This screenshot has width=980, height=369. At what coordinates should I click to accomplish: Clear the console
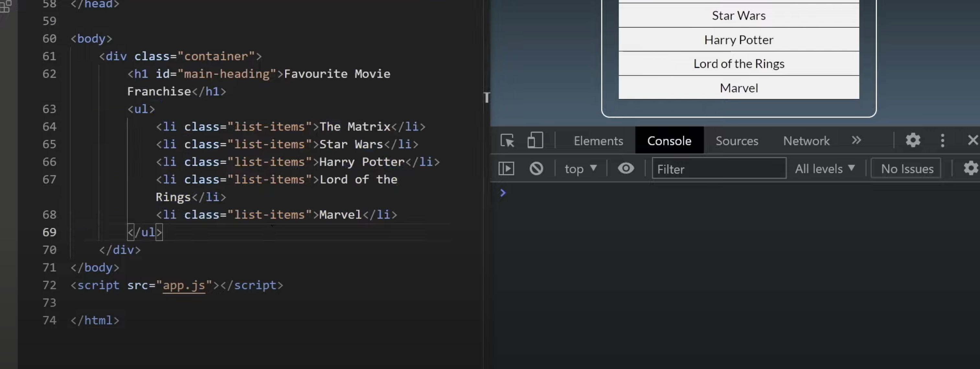pos(536,169)
